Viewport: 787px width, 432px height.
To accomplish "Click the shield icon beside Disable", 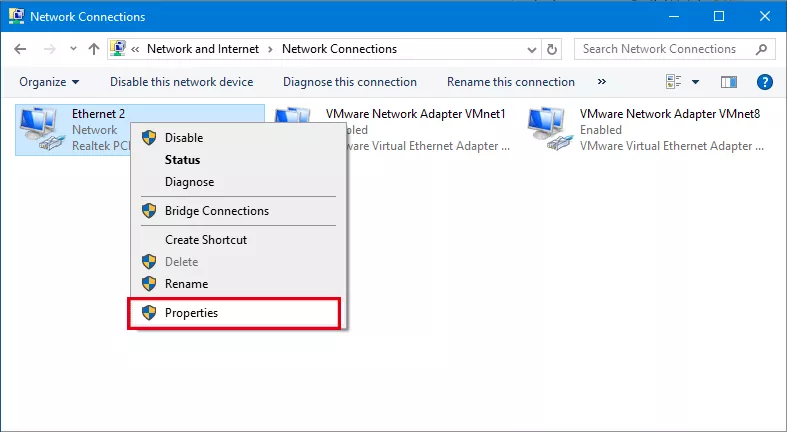I will click(149, 137).
